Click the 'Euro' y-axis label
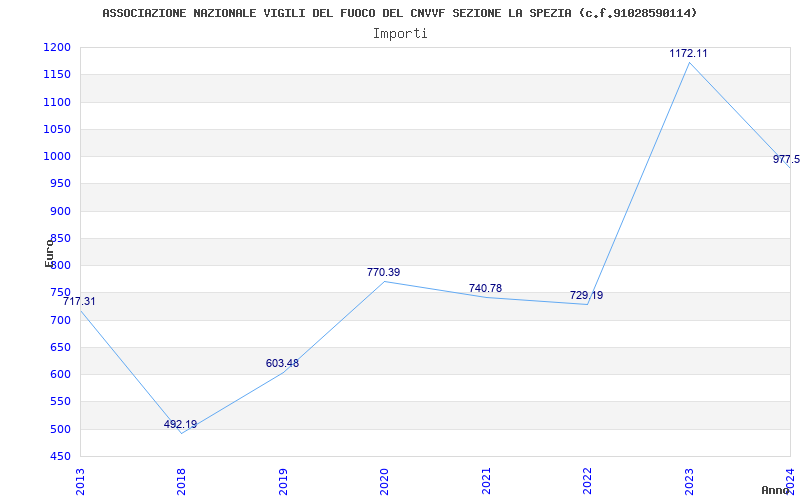 [49, 252]
